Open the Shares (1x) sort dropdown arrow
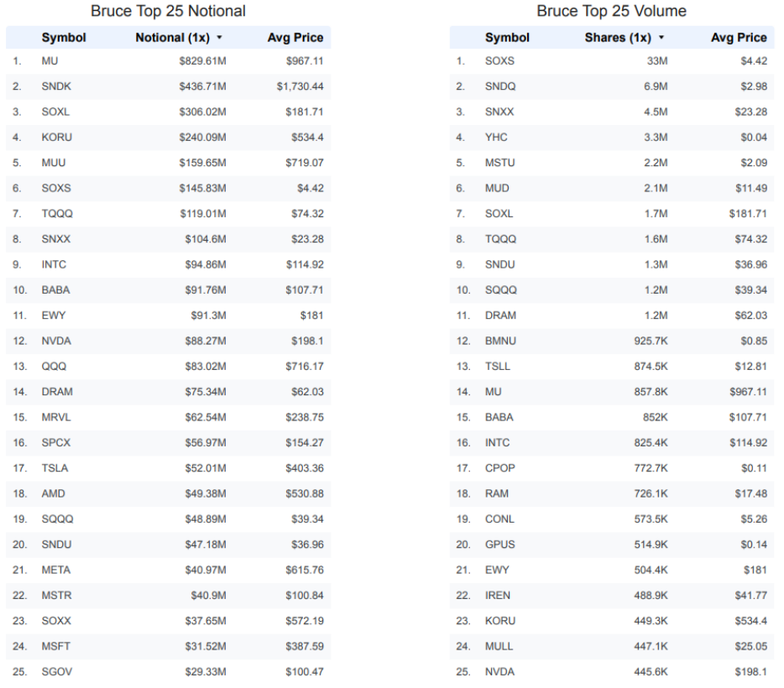This screenshot has height=688, width=784. click(x=661, y=38)
